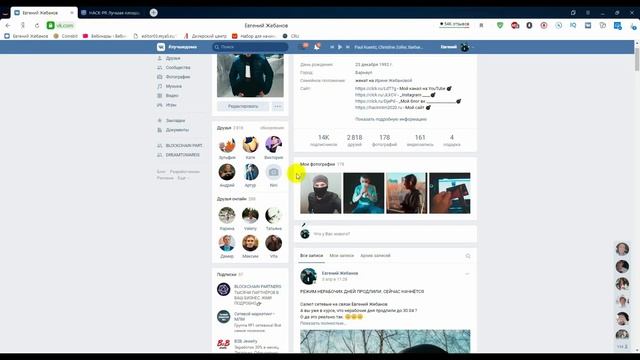The image size is (640, 360).
Task: Open friend Зульфия's avatar
Action: (227, 145)
